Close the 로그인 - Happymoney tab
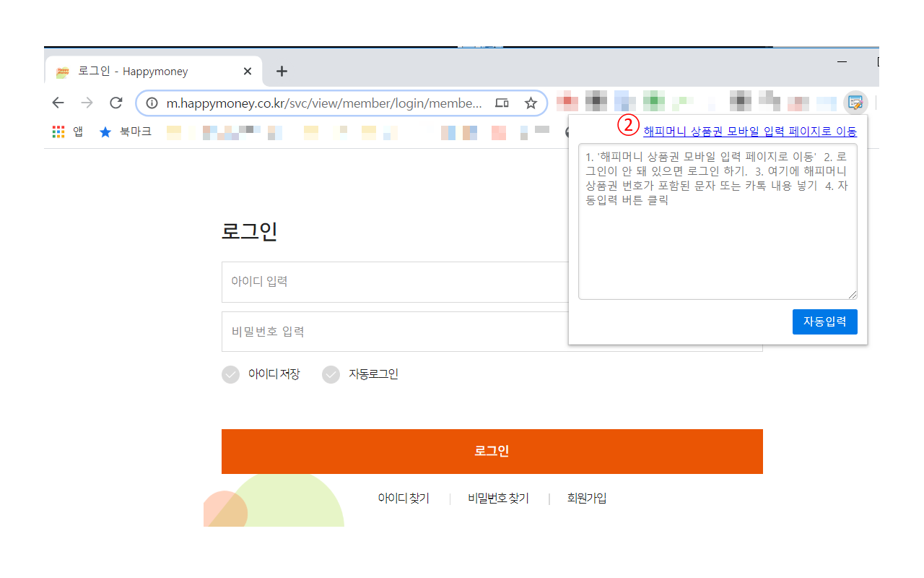Screen dimensions: 924x578 [x=248, y=72]
